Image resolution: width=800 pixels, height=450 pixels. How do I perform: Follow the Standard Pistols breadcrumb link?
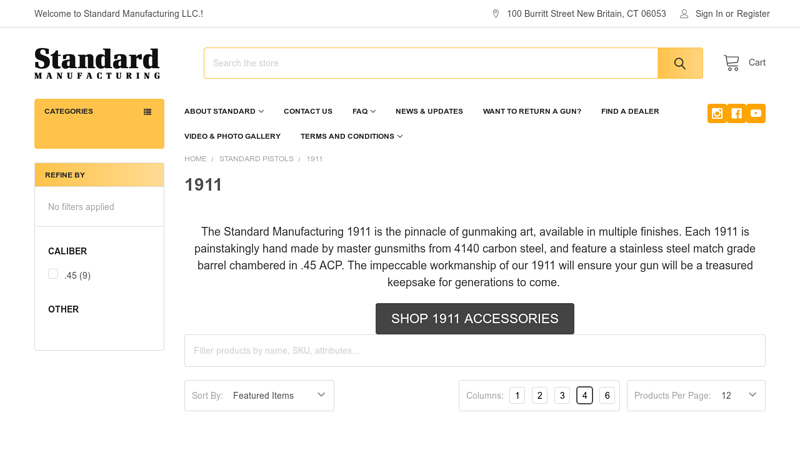[256, 159]
